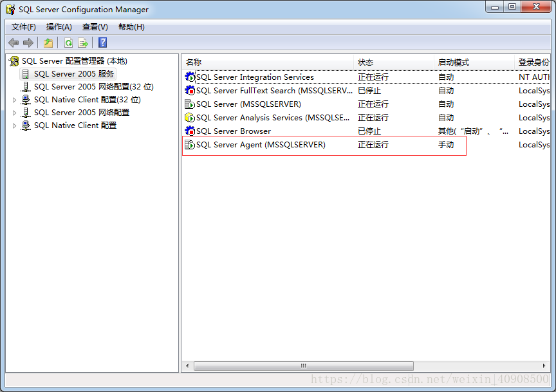Click the SQL Server 2005 网络配置 node icon
The image size is (556, 392).
[x=26, y=113]
